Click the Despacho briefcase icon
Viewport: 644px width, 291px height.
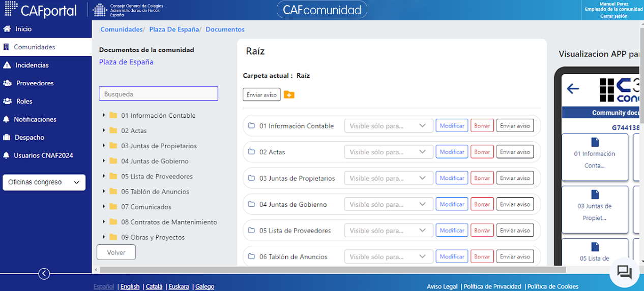point(7,137)
